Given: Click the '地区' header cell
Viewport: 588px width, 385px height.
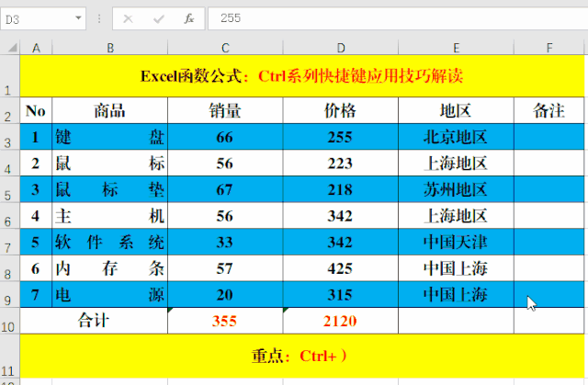Looking at the screenshot, I should coord(456,110).
